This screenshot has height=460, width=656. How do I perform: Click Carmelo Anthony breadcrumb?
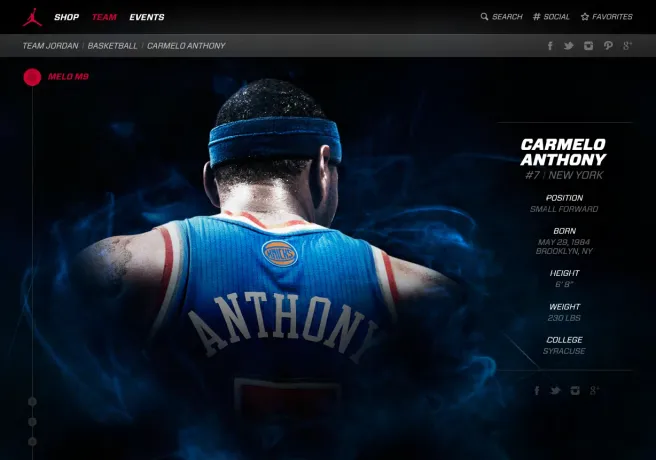point(186,46)
